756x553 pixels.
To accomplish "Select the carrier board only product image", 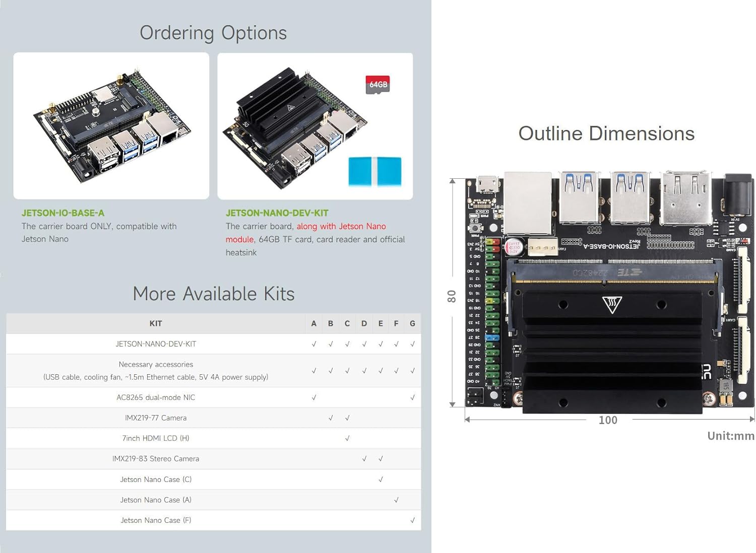I will point(111,126).
